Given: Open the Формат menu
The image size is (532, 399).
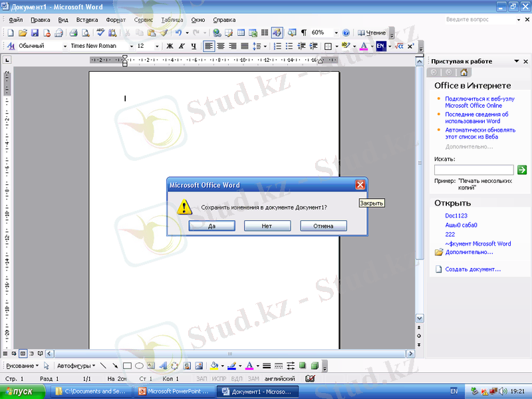Looking at the screenshot, I should [x=116, y=20].
